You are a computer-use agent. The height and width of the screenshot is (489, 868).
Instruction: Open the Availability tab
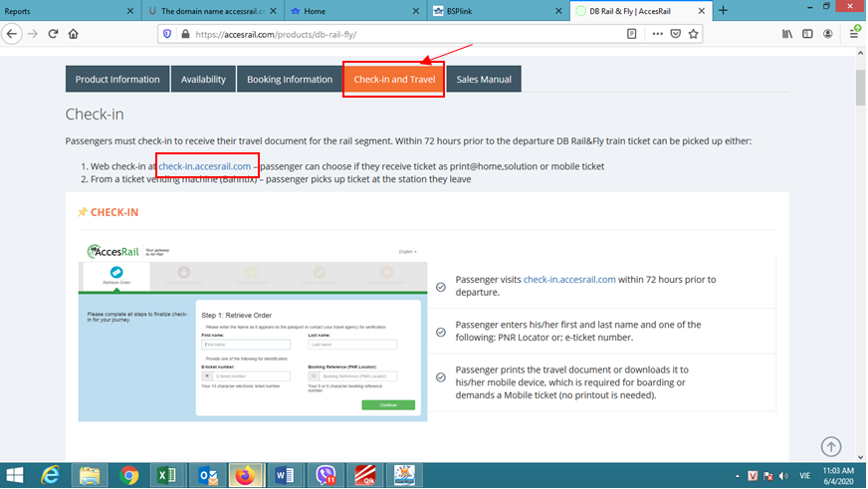click(203, 80)
